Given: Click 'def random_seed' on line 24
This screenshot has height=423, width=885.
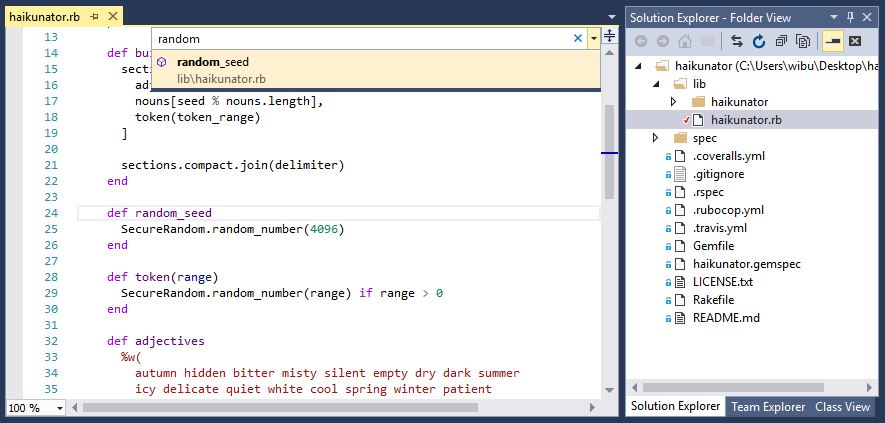Looking at the screenshot, I should 159,213.
